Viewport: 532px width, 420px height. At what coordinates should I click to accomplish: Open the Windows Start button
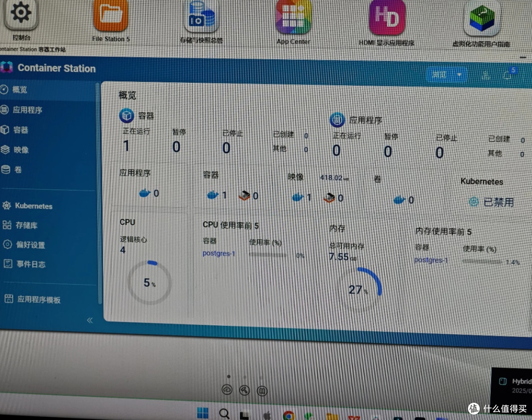[x=203, y=413]
